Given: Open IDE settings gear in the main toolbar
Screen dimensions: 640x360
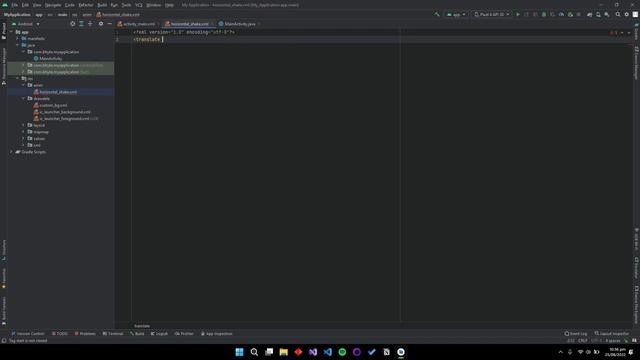Looking at the screenshot, I should tap(627, 14).
